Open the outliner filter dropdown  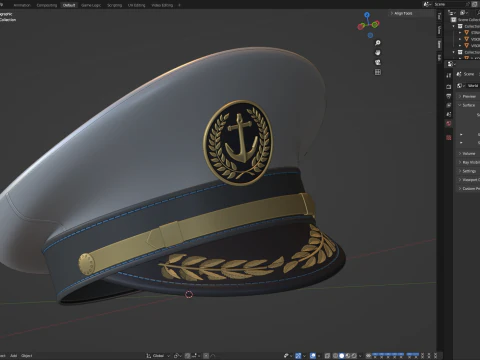click(x=464, y=13)
